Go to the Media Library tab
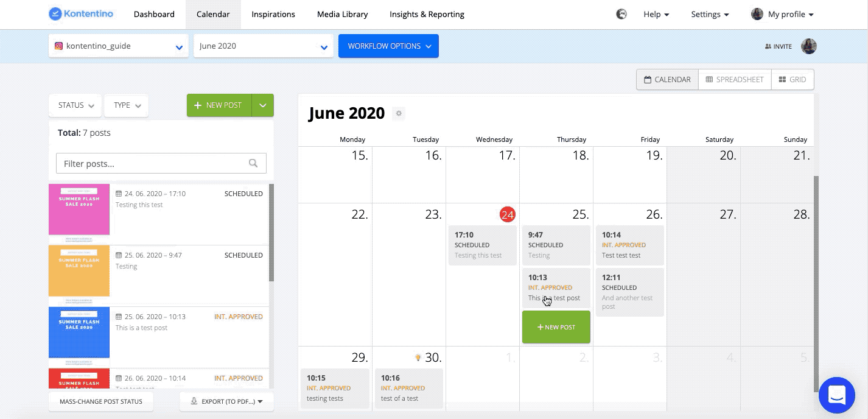The height and width of the screenshot is (419, 868). [x=342, y=14]
